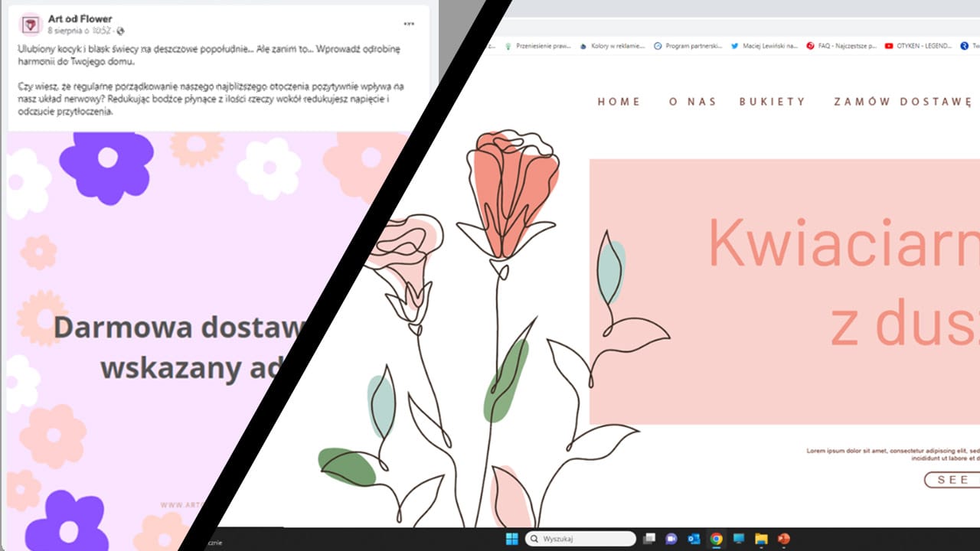Click Art od Flower profile picture
The image size is (980, 551).
click(31, 24)
